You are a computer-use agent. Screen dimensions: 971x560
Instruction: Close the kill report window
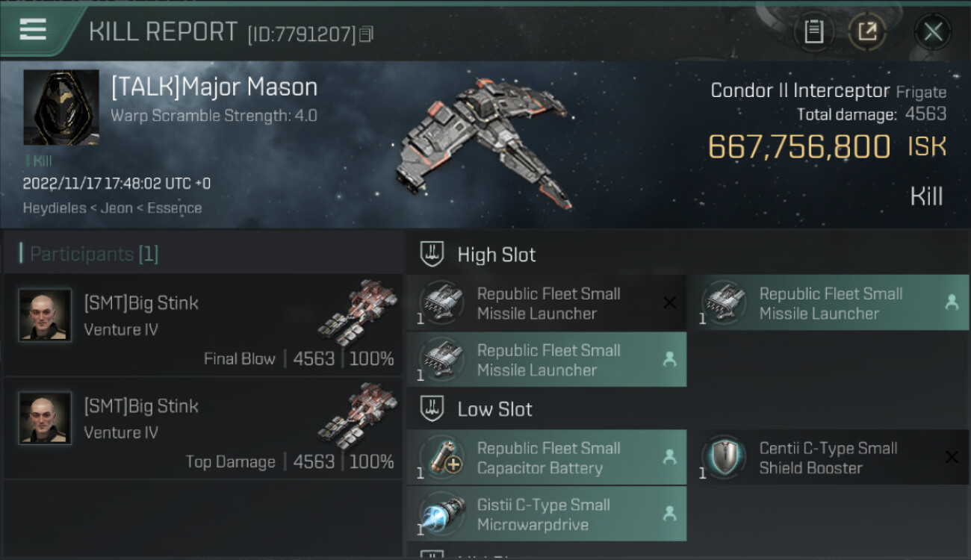point(933,31)
